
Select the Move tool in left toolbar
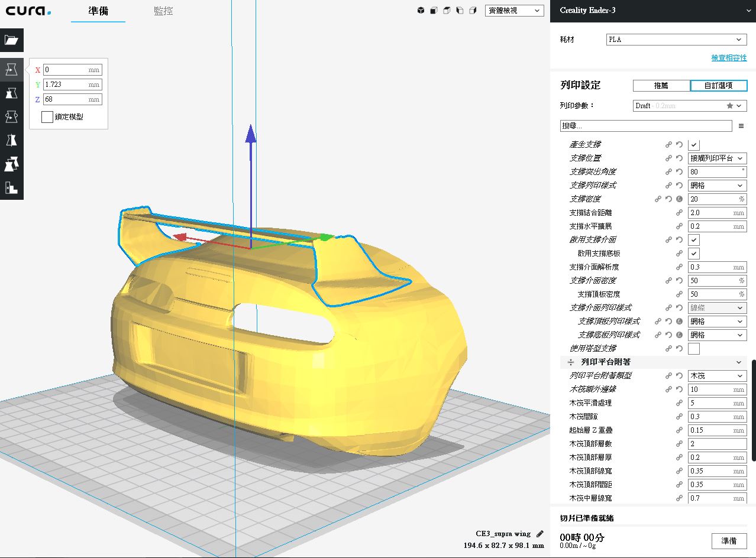(x=11, y=70)
